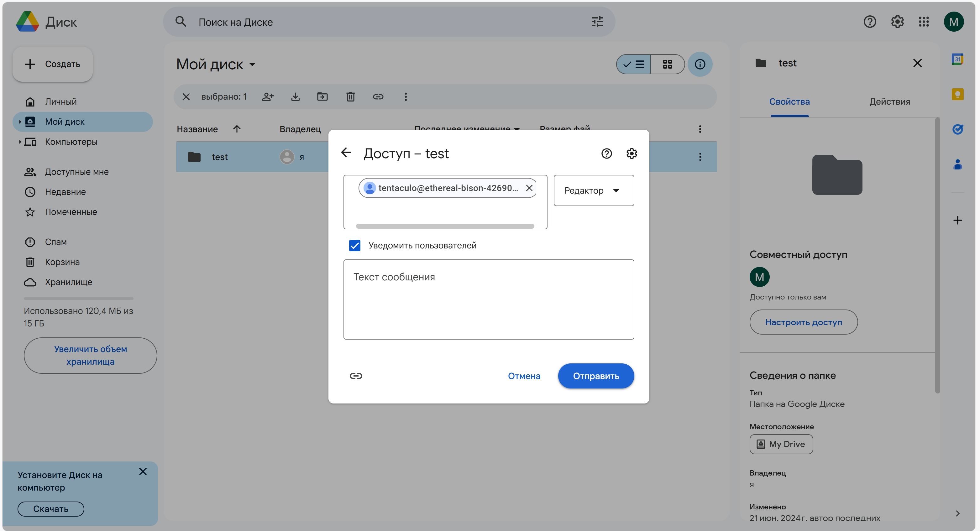Viewport: 980px width, 531px height.
Task: Open the Мой диск title dropdown
Action: (x=216, y=64)
